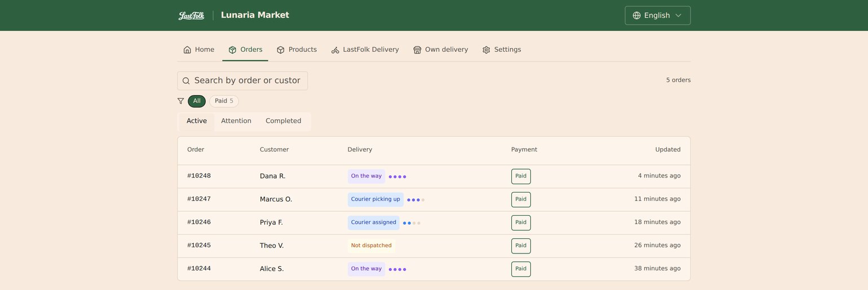Click the 4 minutes ago timestamp

click(659, 176)
